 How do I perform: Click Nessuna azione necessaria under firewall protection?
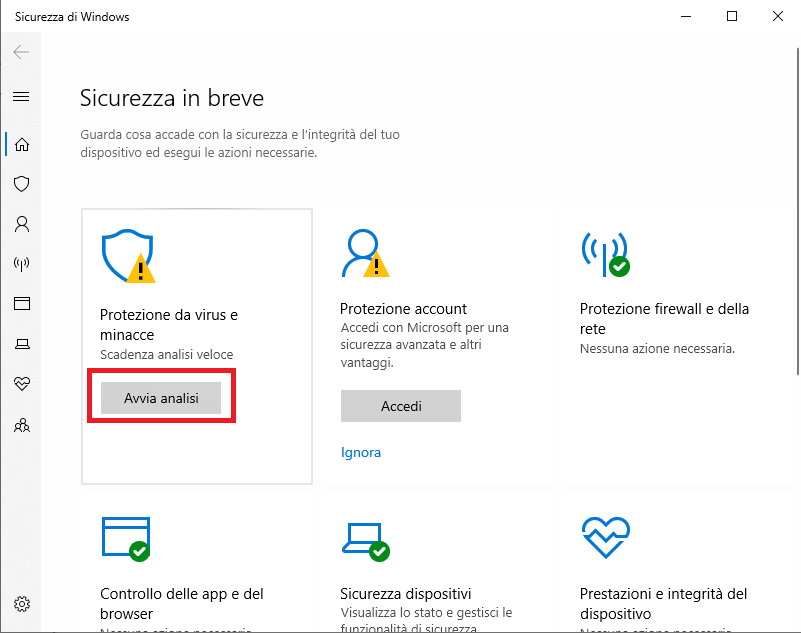(657, 348)
